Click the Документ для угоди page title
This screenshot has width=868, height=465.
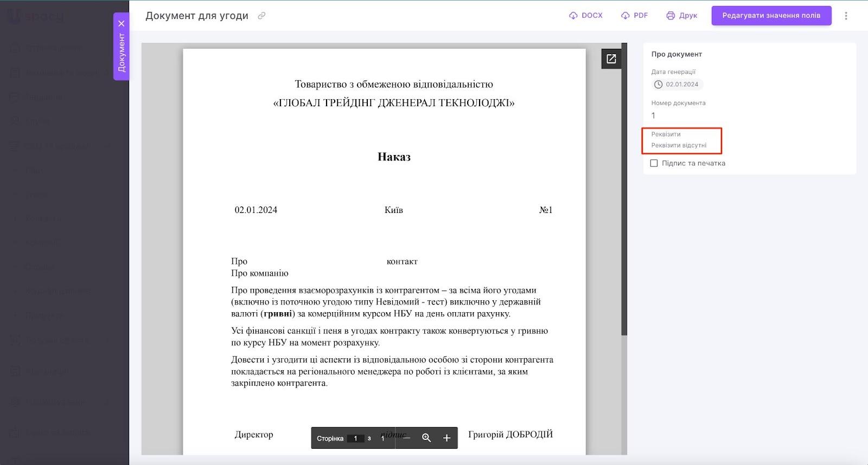tap(197, 16)
